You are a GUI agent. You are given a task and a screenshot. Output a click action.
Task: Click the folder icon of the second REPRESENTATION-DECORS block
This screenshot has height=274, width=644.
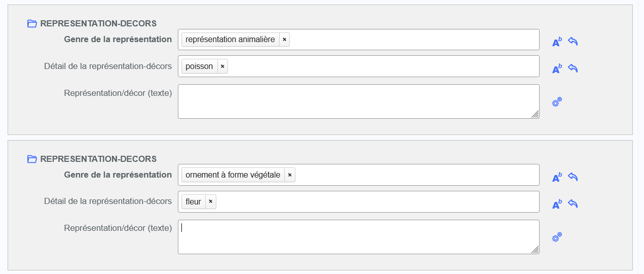(32, 159)
